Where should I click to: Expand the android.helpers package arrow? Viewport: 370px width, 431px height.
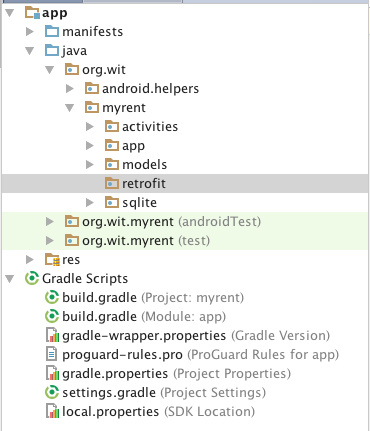point(70,89)
